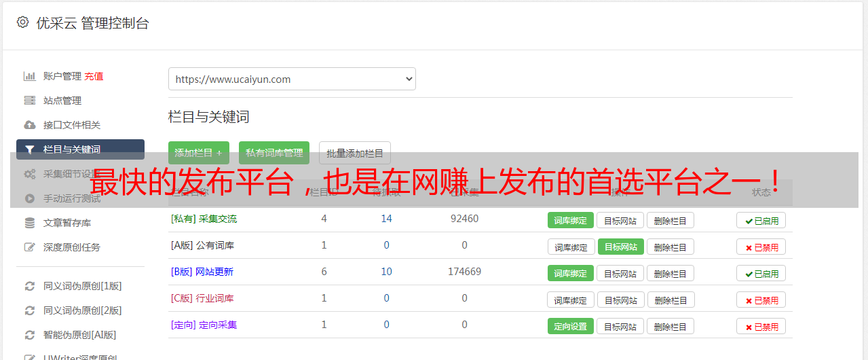Click the 批量添加栏目 button

pyautogui.click(x=355, y=153)
